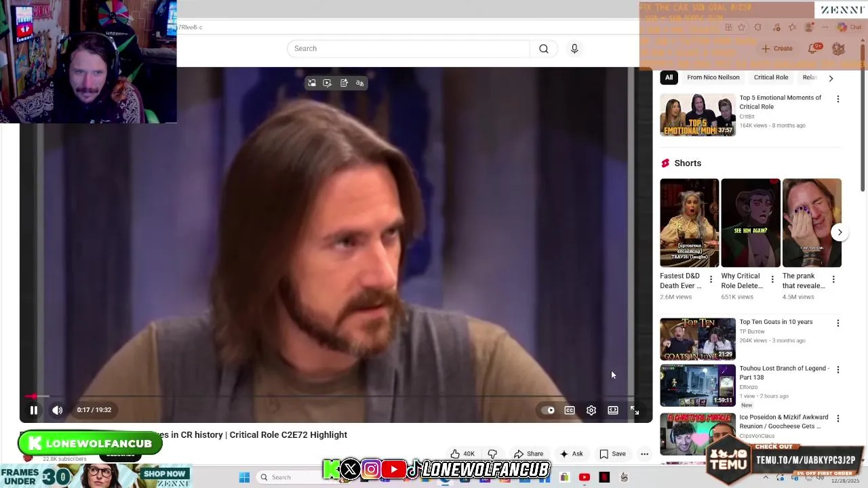Image resolution: width=868 pixels, height=488 pixels.
Task: Select the All filter chip
Action: click(669, 77)
